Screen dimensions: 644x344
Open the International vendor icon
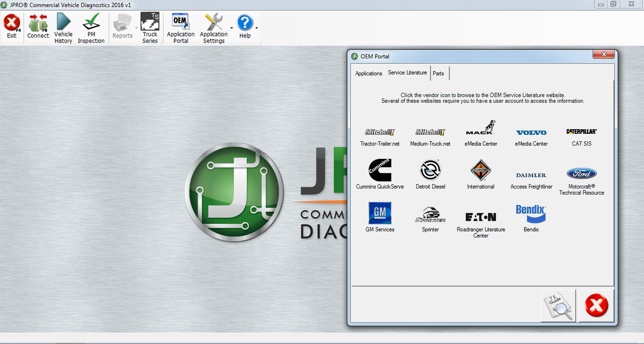pos(480,170)
